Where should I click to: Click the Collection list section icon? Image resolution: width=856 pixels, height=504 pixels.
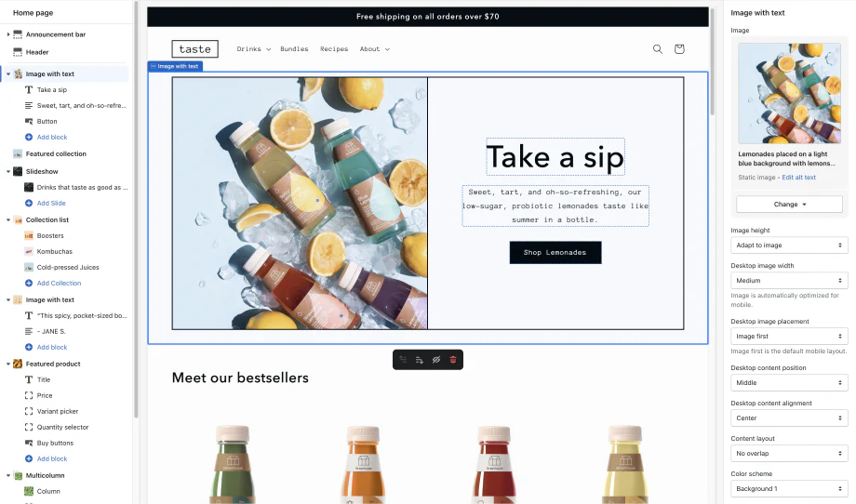coord(18,219)
